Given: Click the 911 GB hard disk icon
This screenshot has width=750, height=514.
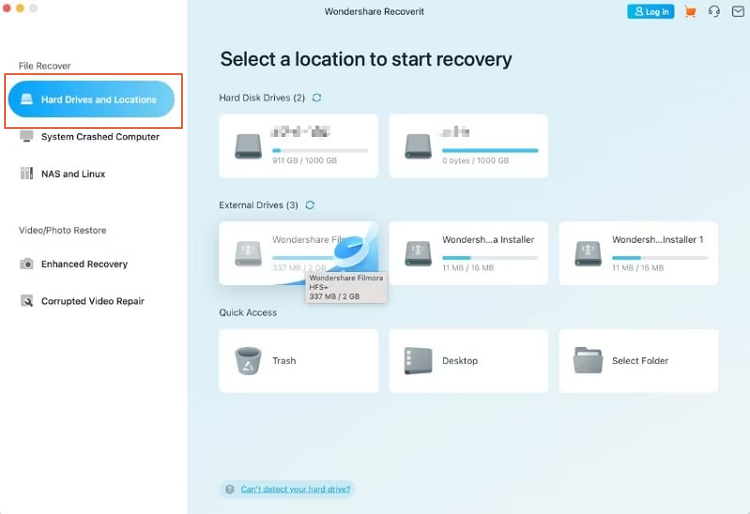Looking at the screenshot, I should tap(248, 145).
